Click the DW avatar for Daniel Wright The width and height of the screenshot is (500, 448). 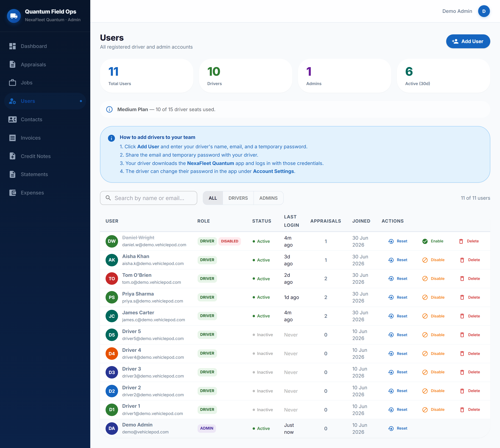pos(112,241)
